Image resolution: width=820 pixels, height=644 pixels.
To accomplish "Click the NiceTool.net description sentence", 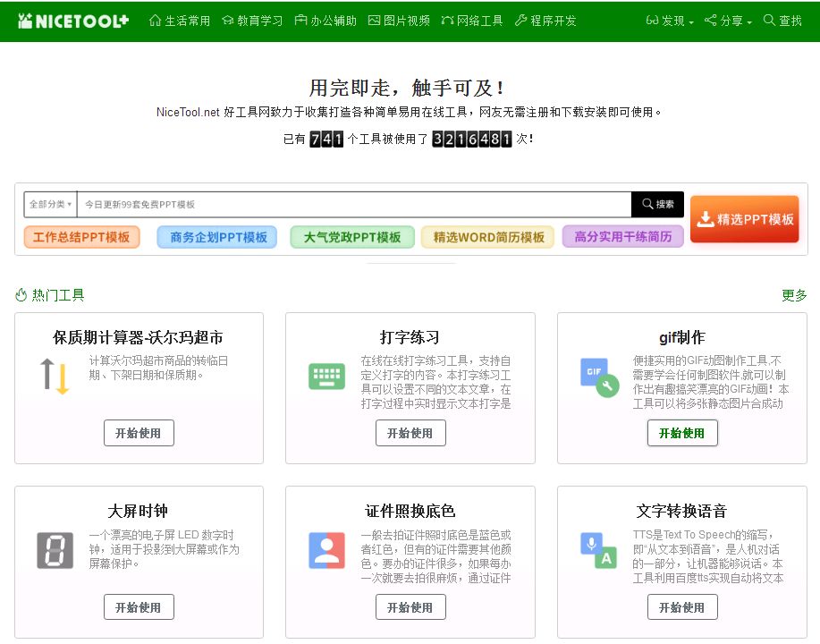I will (409, 112).
